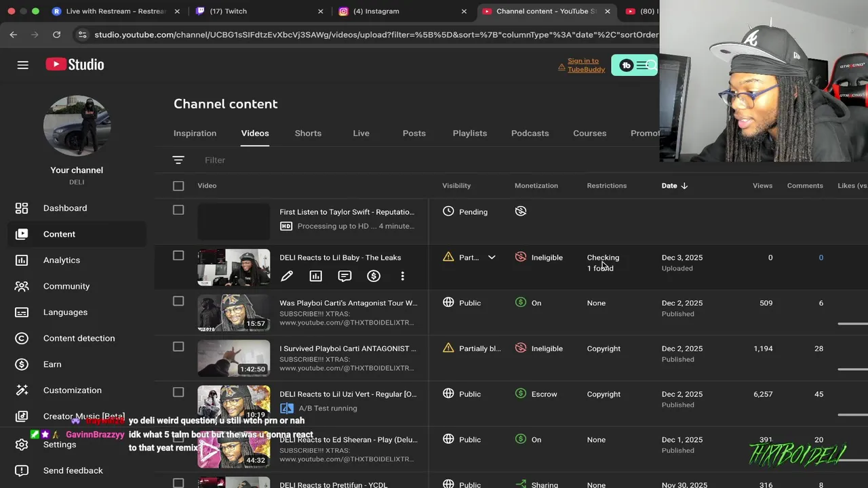
Task: Open DELI Reacts to Ed Sheeran title
Action: coord(348,439)
